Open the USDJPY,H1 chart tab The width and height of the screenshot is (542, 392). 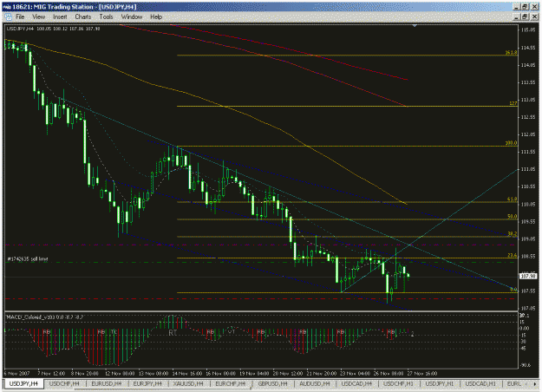pos(440,383)
